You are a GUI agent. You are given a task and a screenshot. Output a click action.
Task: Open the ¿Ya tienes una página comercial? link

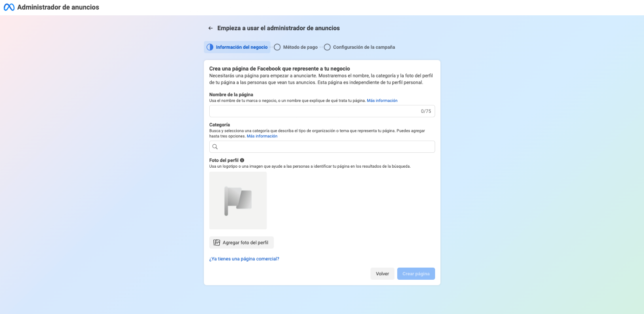pyautogui.click(x=244, y=259)
